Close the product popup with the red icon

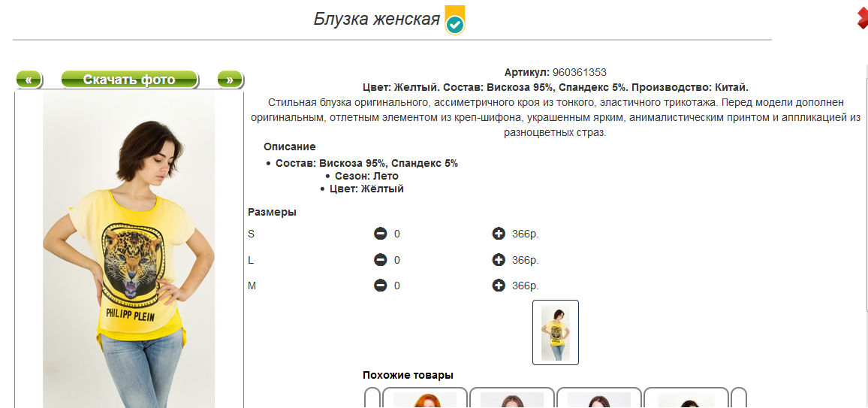(861, 18)
